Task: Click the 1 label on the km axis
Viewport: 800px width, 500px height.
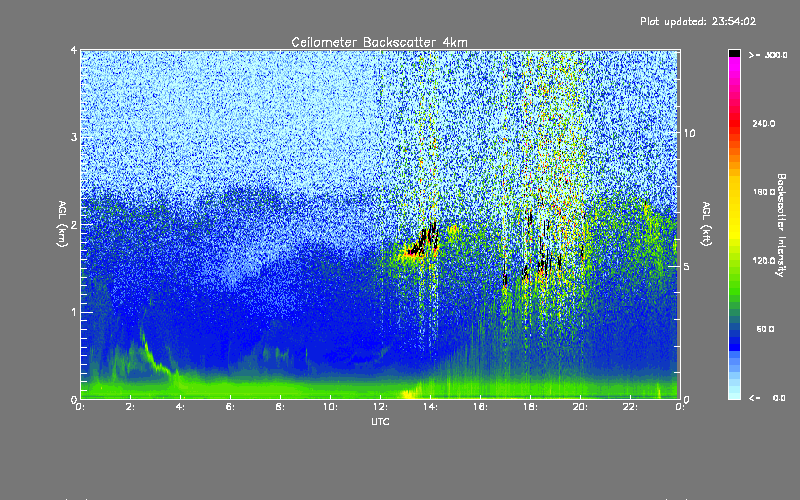Action: [x=74, y=312]
